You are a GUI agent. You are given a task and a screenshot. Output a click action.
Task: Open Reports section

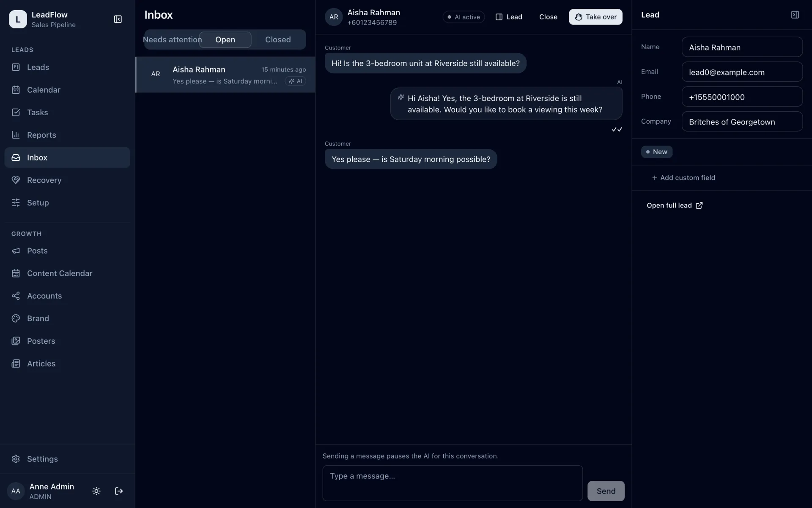(x=67, y=135)
